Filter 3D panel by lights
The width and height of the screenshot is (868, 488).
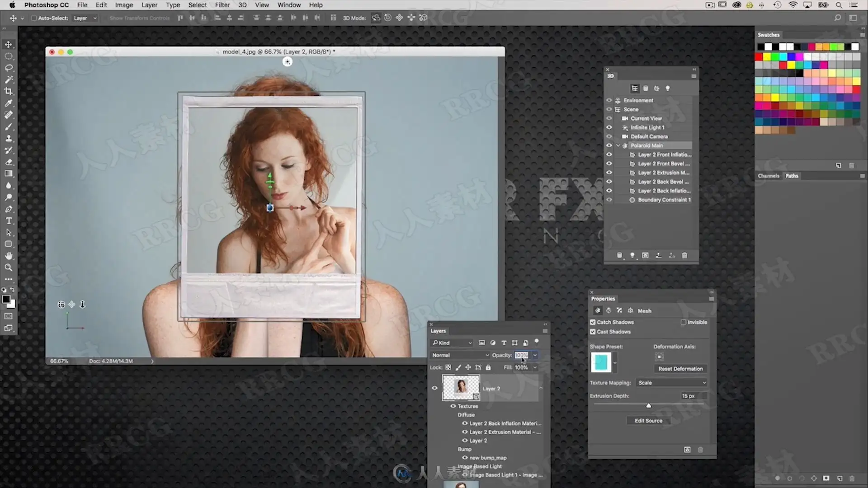[668, 89]
